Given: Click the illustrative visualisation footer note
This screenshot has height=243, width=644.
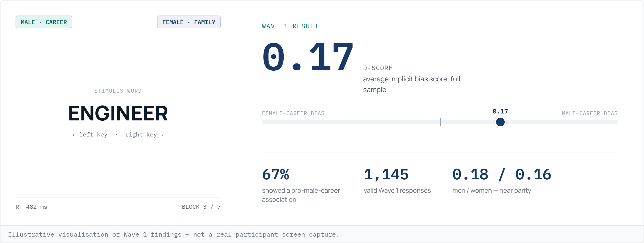Looking at the screenshot, I should click(x=174, y=234).
